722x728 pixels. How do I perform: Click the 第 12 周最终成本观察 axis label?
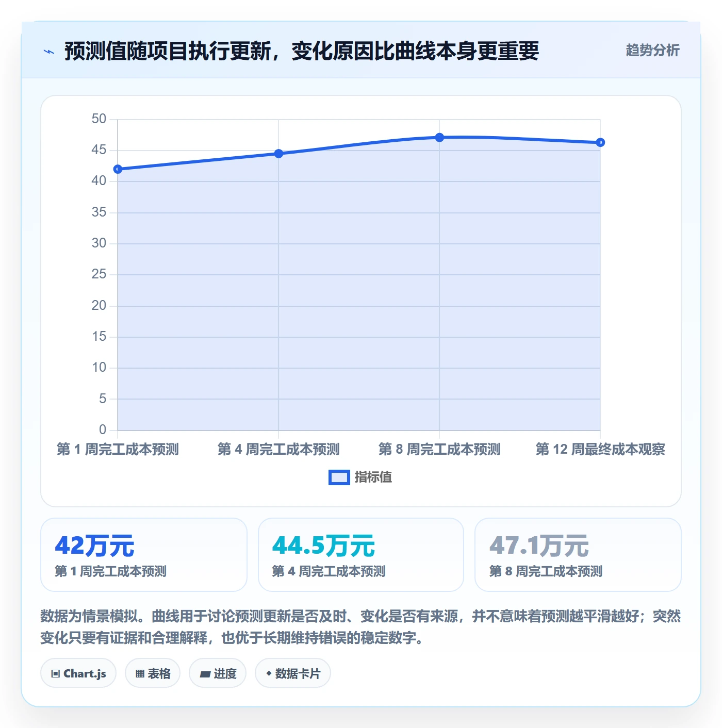tap(600, 449)
